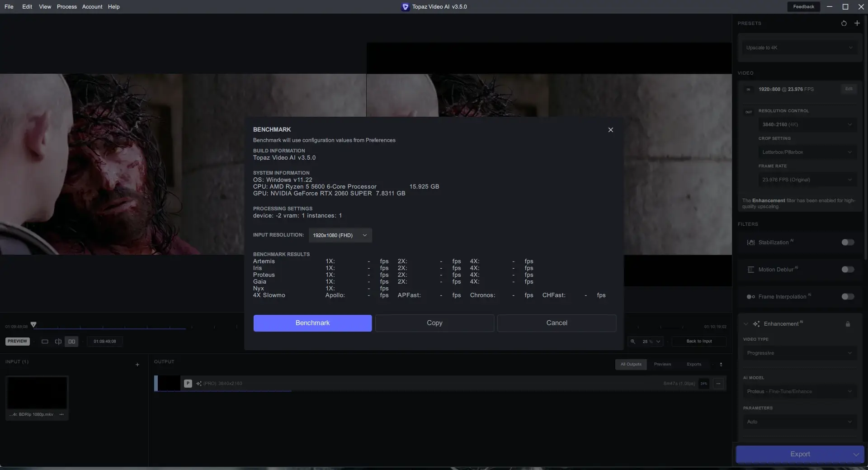Click the Frame Interpolation icon
This screenshot has width=868, height=470.
pos(751,297)
